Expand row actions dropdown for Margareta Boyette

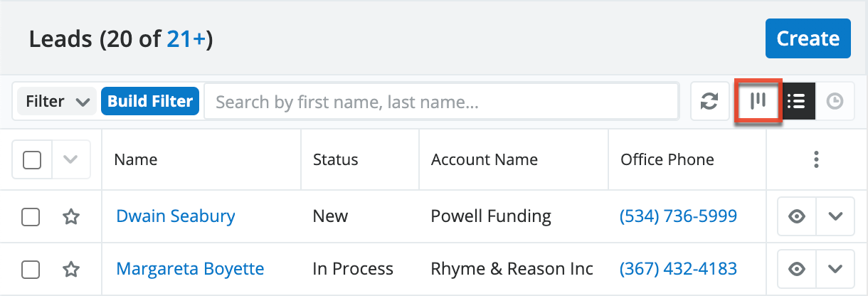point(835,269)
